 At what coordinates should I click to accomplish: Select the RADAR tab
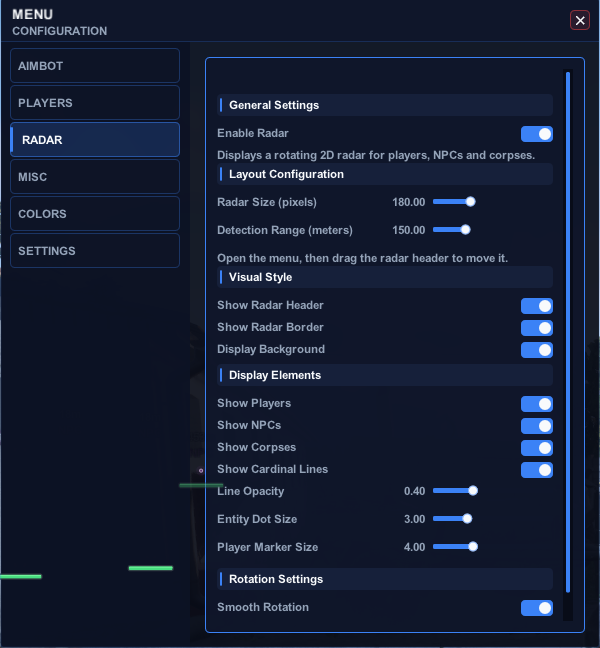95,140
